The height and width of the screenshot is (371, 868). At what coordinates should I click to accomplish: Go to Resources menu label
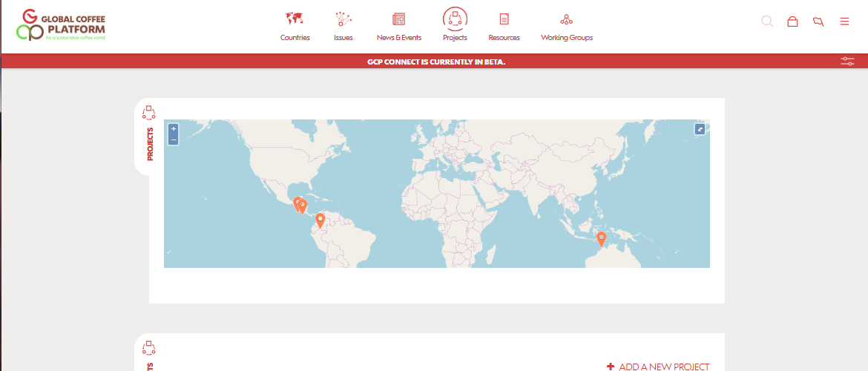(x=504, y=38)
